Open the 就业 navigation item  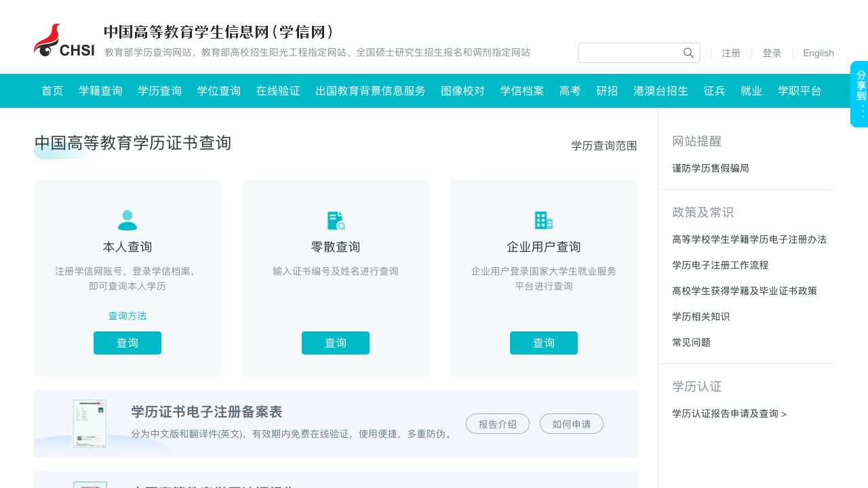point(751,91)
